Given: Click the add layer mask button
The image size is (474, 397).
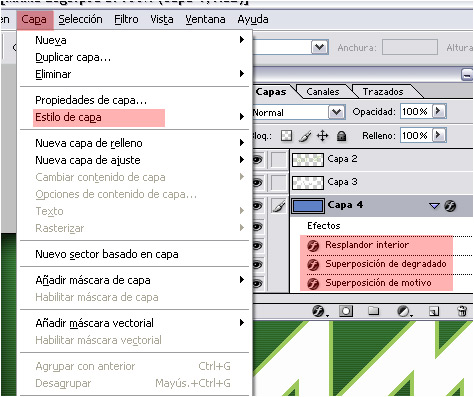Looking at the screenshot, I should 346,311.
